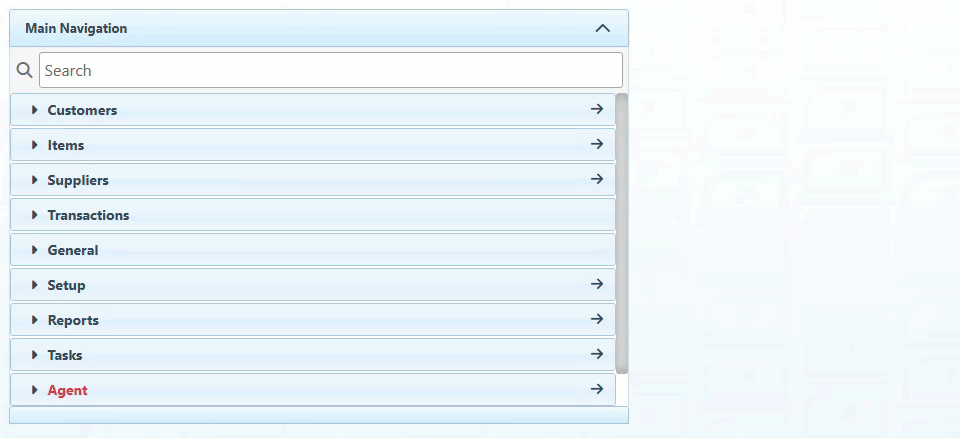Expand the Suppliers disclosure triangle
The image size is (960, 438).
[35, 180]
